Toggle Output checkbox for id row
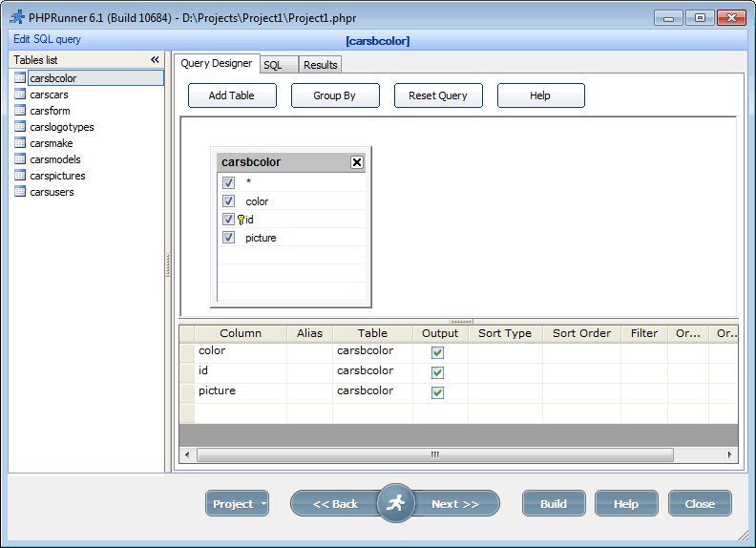 coord(437,372)
